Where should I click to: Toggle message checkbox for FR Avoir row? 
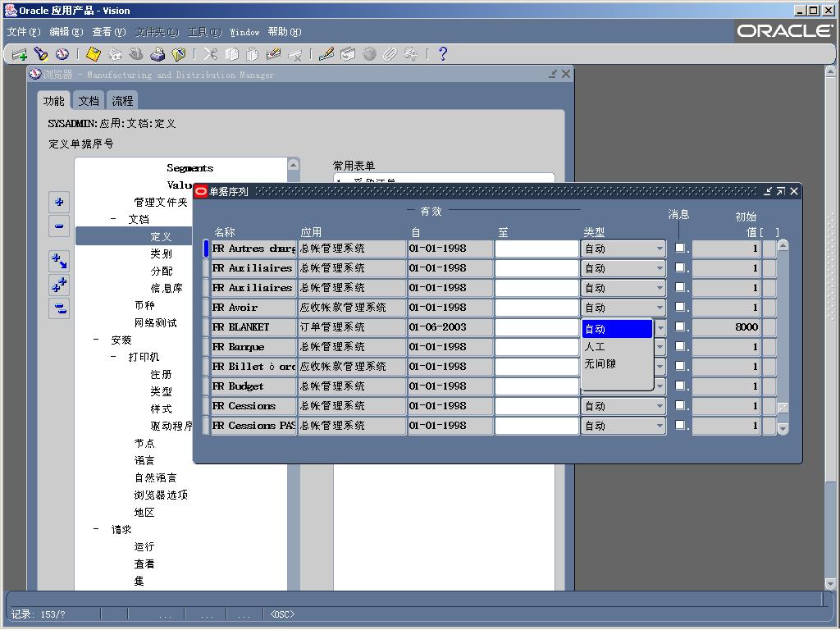pyautogui.click(x=680, y=307)
